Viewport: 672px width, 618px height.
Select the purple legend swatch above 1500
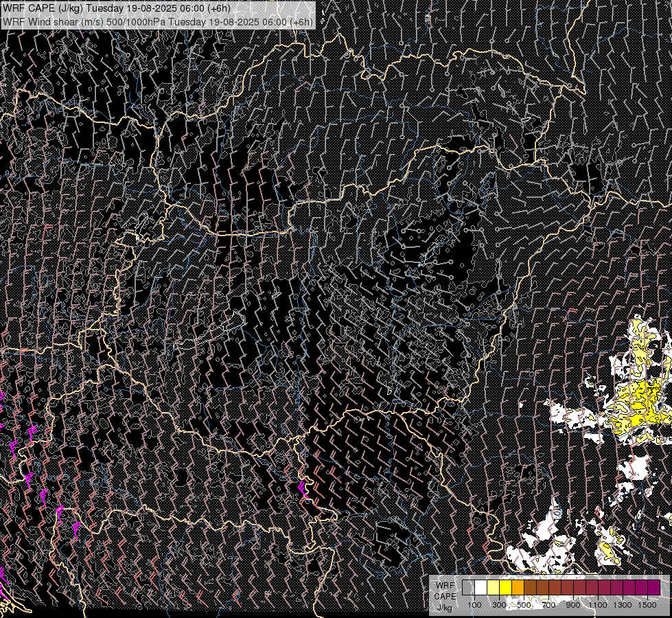tap(654, 587)
